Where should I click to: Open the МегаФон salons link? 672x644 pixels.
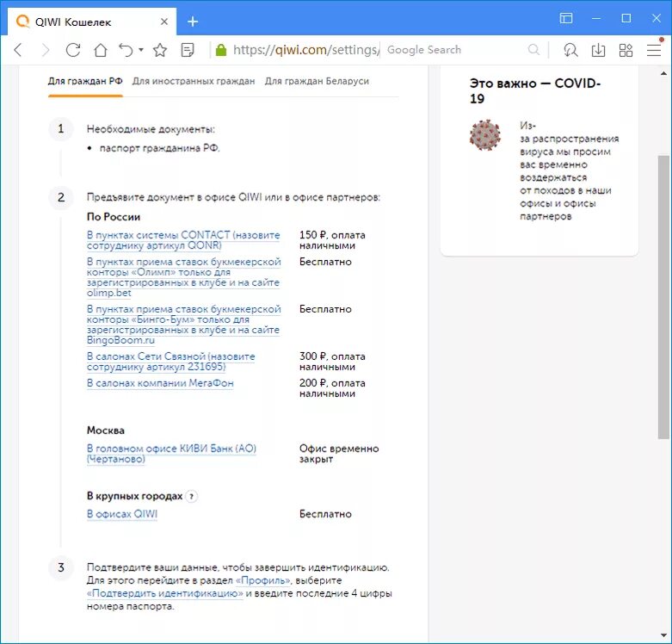pos(160,383)
